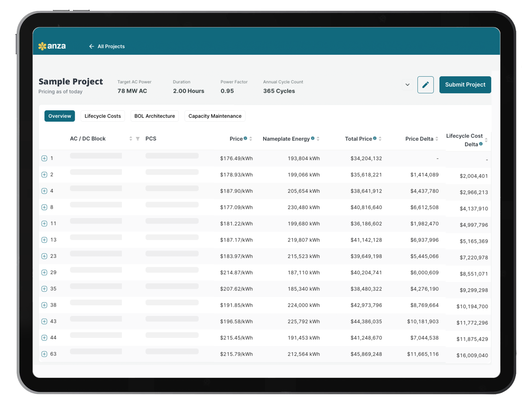Screen dimensions: 532x410
Task: Click the Lifecycle Cost Delta info icon
Action: [x=481, y=144]
